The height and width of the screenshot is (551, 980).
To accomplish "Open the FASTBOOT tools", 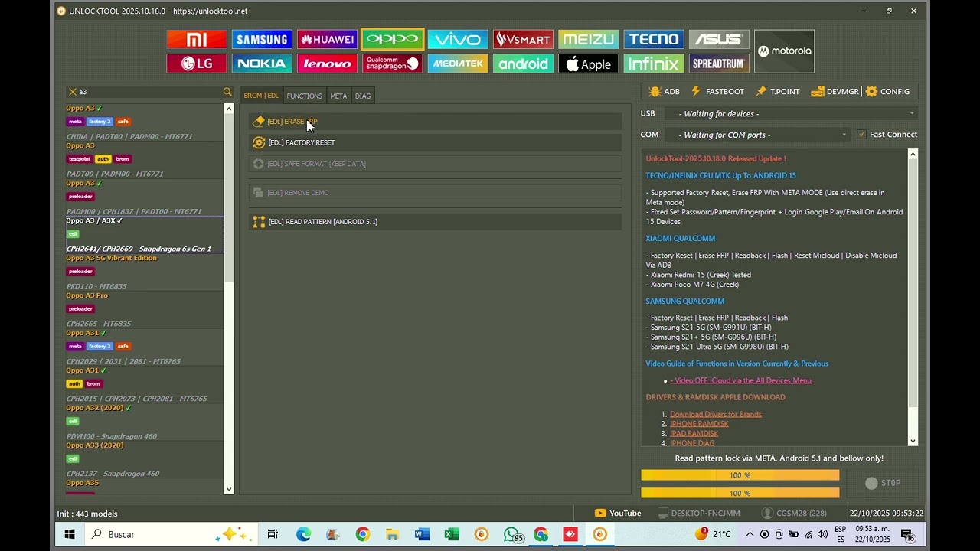I will [717, 92].
